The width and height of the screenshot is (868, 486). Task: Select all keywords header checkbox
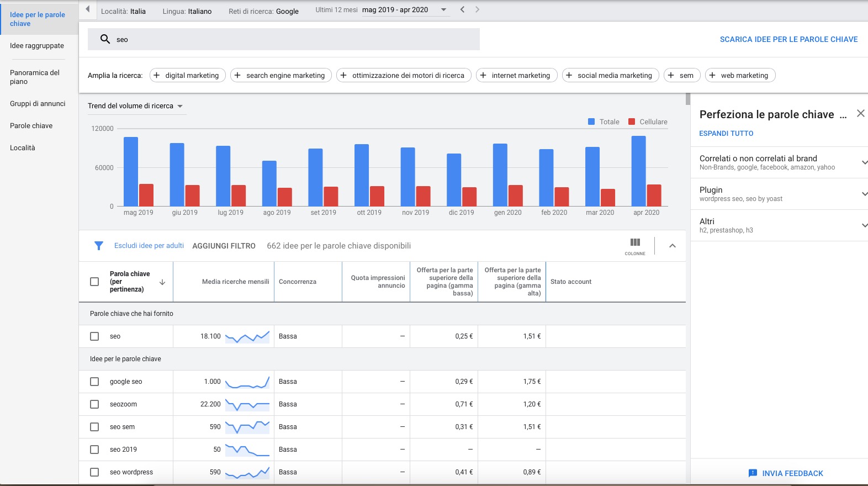(x=94, y=282)
